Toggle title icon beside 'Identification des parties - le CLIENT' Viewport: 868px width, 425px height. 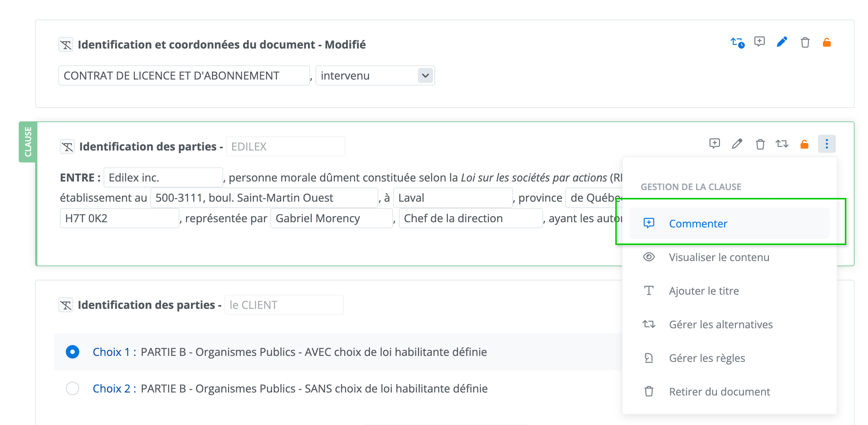66,305
